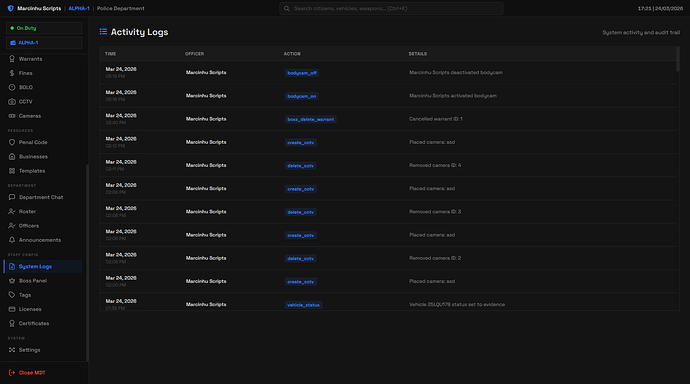Click 'Cancelled warrant ID: 1' detail

436,119
